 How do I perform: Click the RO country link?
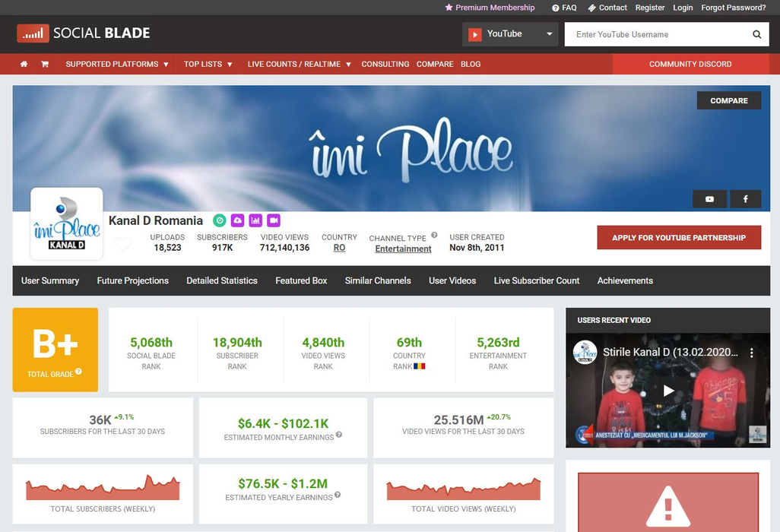[339, 248]
